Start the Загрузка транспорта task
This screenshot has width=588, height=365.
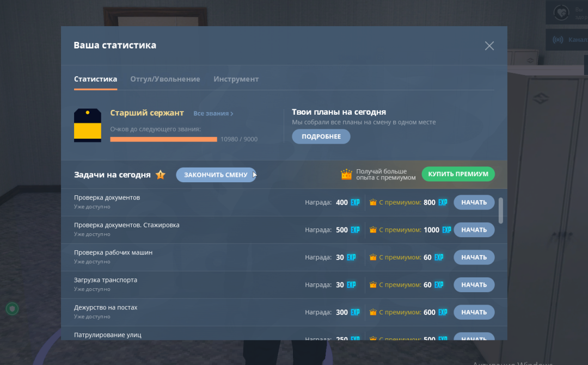[474, 284]
